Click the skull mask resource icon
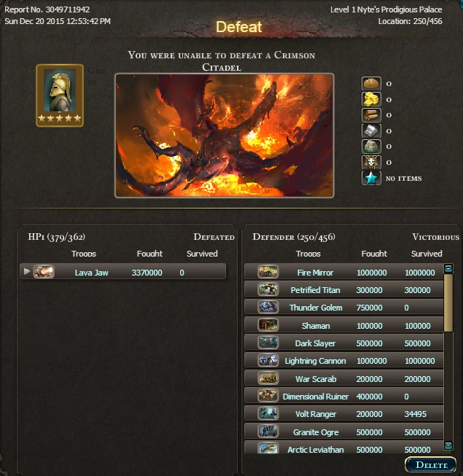The image size is (463, 476). point(371,162)
